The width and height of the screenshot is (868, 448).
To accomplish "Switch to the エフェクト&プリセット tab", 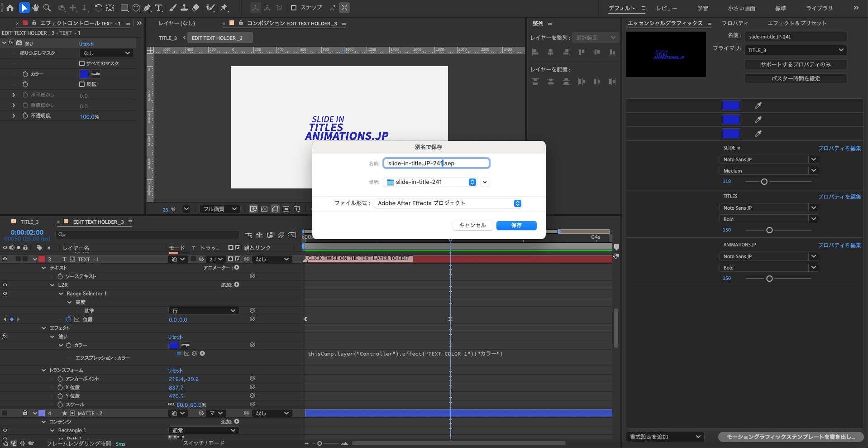I will [x=796, y=23].
